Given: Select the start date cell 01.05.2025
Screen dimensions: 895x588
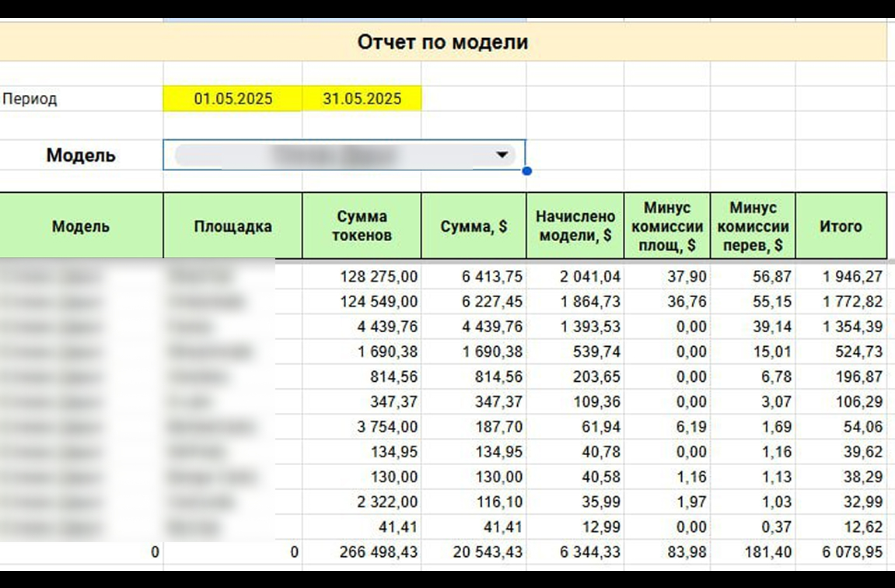Looking at the screenshot, I should click(232, 99).
